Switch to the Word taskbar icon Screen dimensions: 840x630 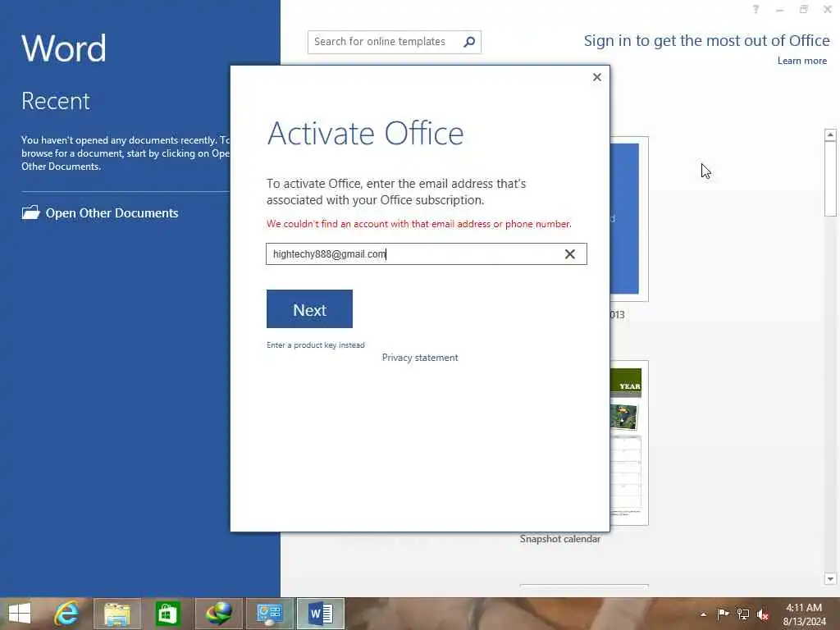click(x=321, y=614)
